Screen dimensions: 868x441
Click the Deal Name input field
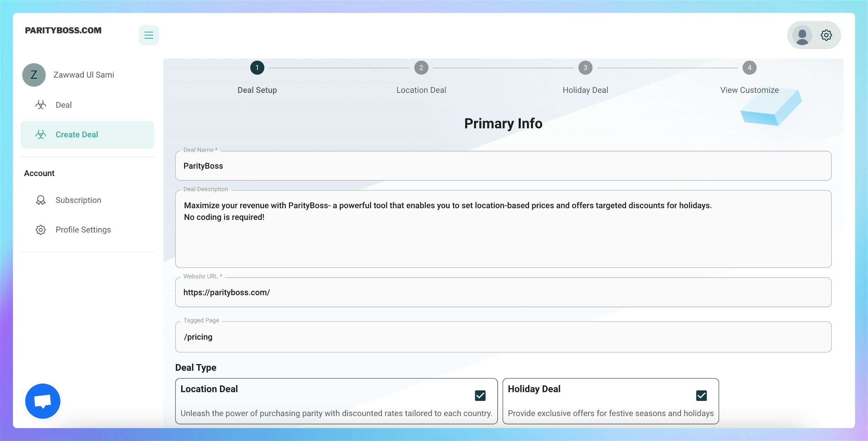click(x=503, y=166)
